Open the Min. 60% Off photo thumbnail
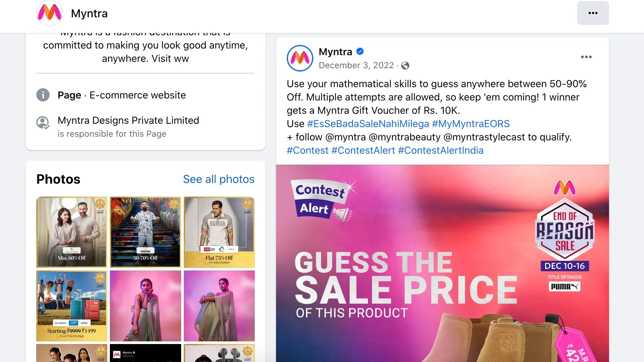The image size is (644, 362). click(x=72, y=232)
